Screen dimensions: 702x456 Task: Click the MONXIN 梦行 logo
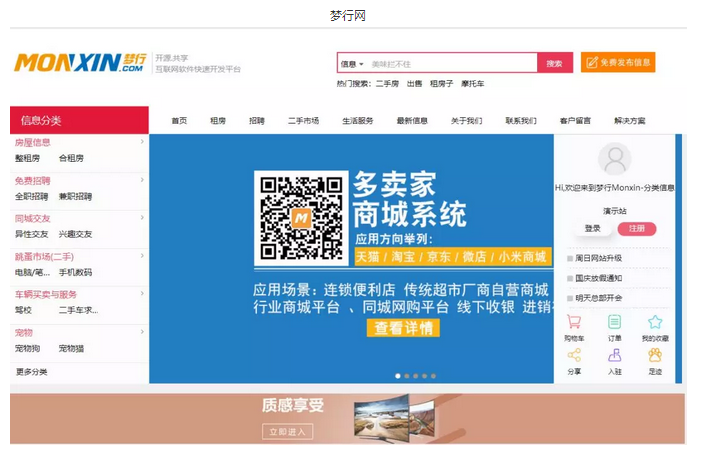click(81, 63)
